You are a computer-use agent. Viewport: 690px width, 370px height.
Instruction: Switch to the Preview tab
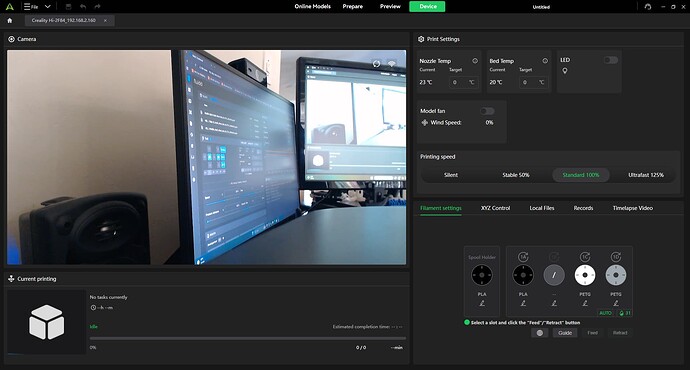390,7
